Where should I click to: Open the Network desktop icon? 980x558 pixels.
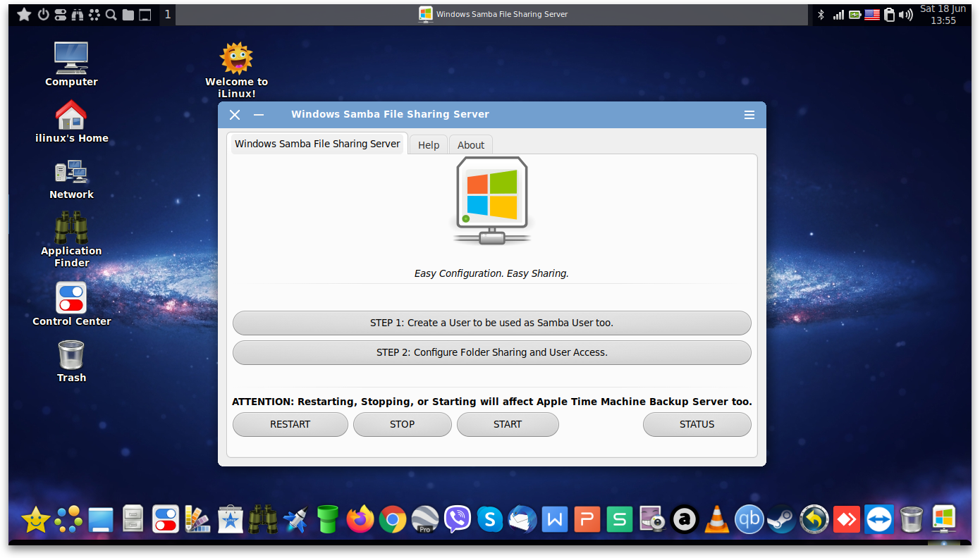pyautogui.click(x=71, y=180)
